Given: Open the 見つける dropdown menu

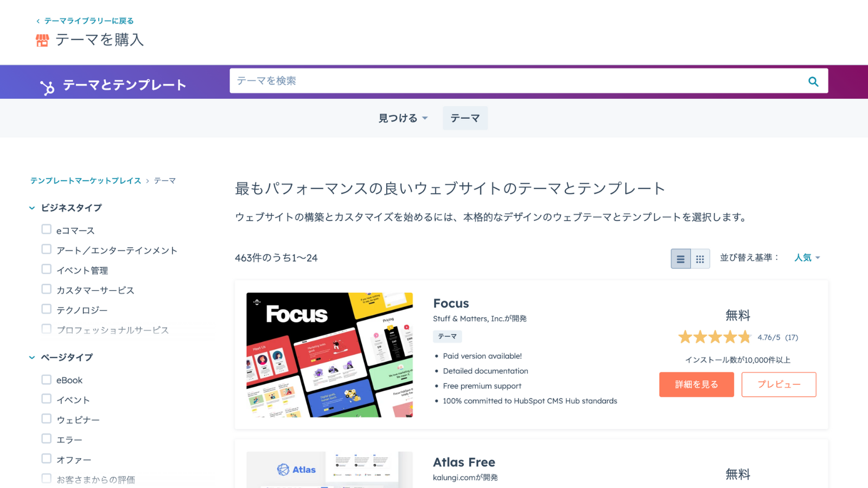Looking at the screenshot, I should [x=403, y=118].
